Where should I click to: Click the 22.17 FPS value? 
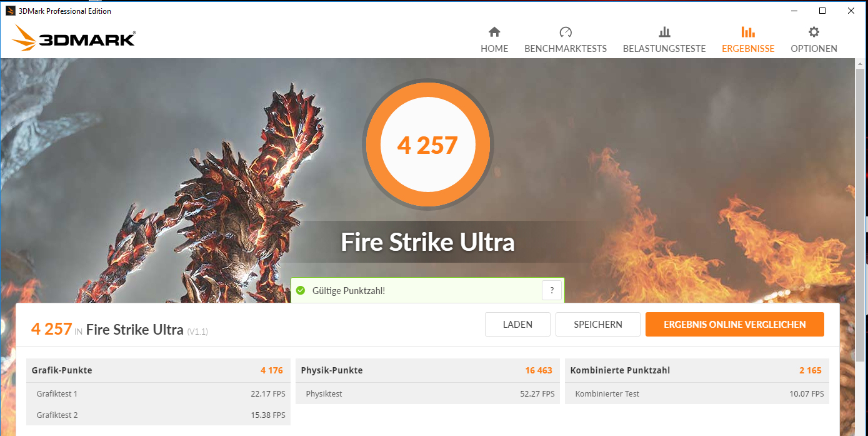(268, 394)
